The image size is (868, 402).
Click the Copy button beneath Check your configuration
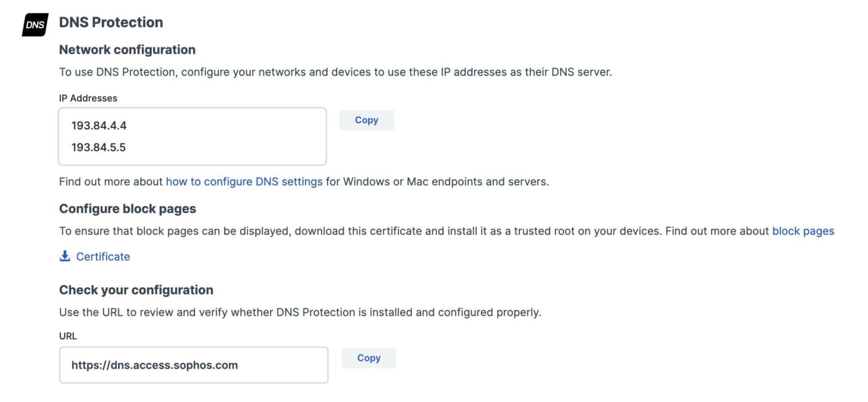pyautogui.click(x=368, y=358)
